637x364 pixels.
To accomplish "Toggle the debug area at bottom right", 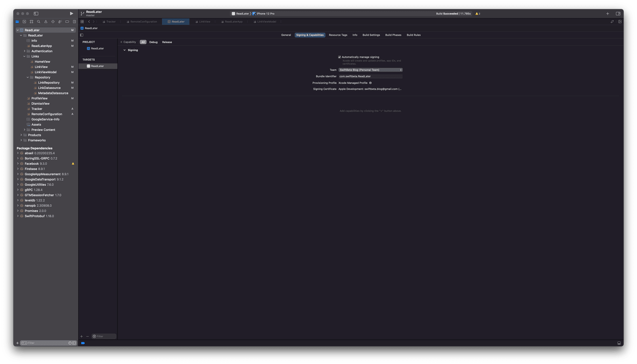I will (619, 343).
